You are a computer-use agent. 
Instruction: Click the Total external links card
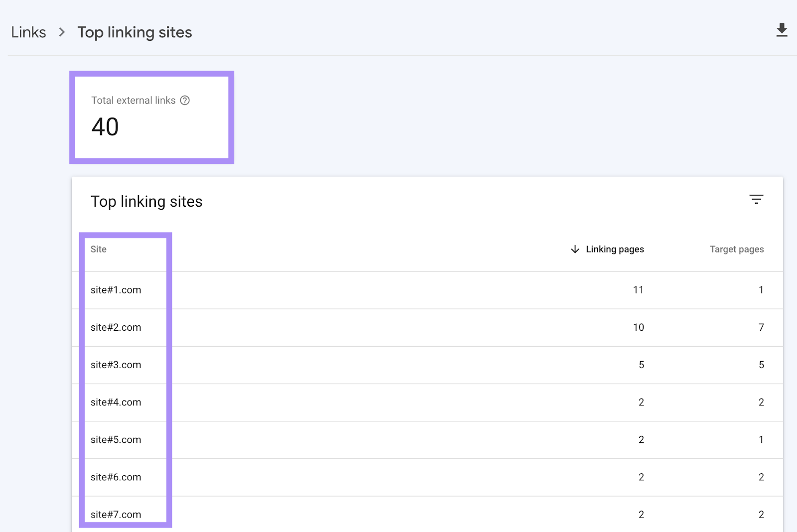click(151, 117)
